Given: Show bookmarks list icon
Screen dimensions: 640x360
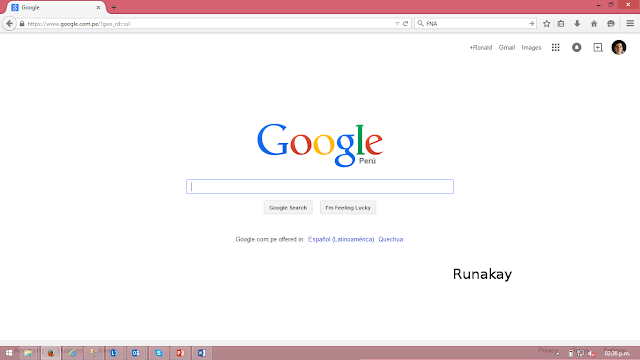Looking at the screenshot, I should 561,24.
